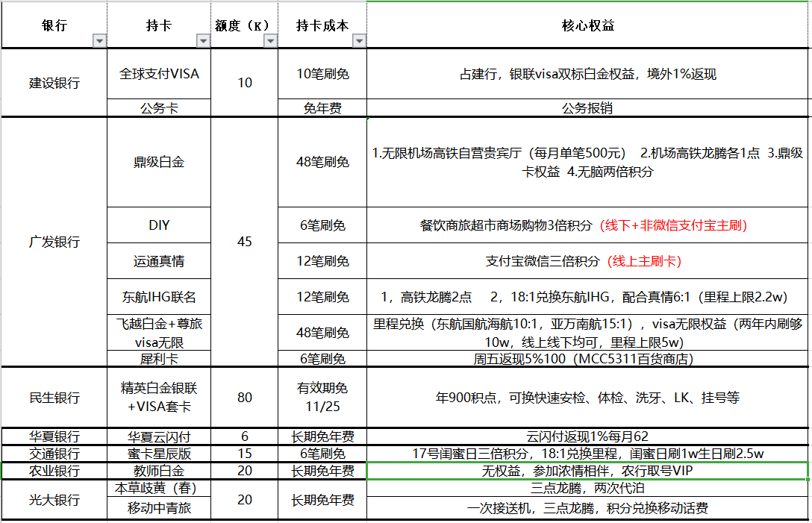Click the 交通银行 credit limit cell 15
812x523 pixels.
coord(245,454)
